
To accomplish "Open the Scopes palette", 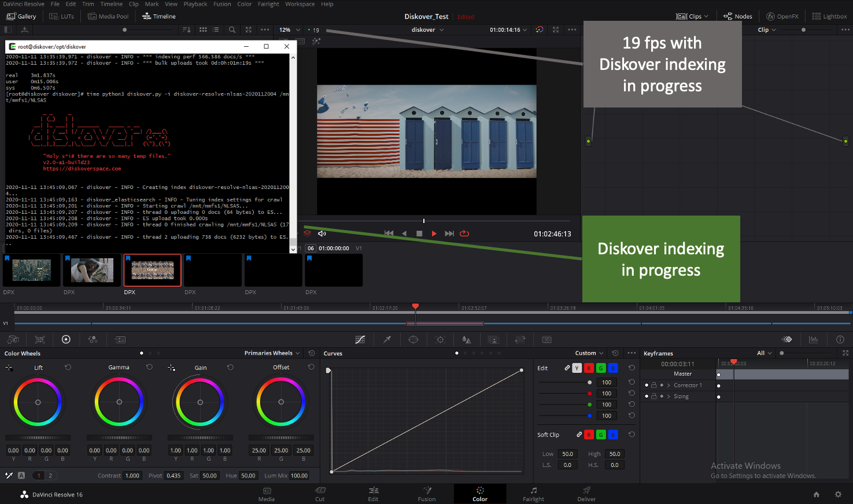I will point(814,340).
